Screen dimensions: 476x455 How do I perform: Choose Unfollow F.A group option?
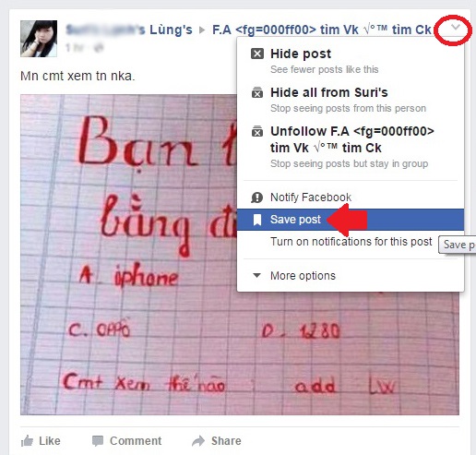tap(351, 147)
